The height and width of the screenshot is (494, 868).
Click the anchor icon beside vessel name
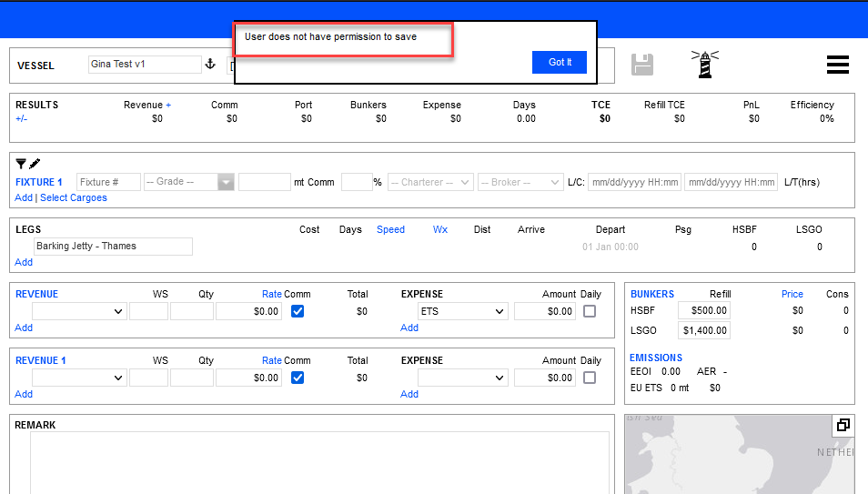pos(209,64)
